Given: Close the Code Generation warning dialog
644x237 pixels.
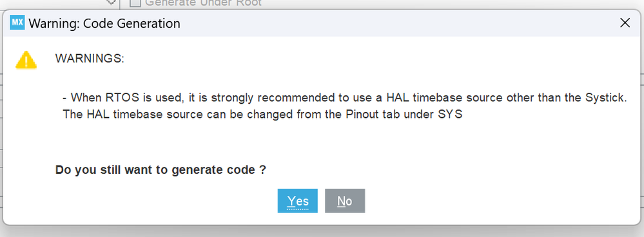Looking at the screenshot, I should 625,23.
